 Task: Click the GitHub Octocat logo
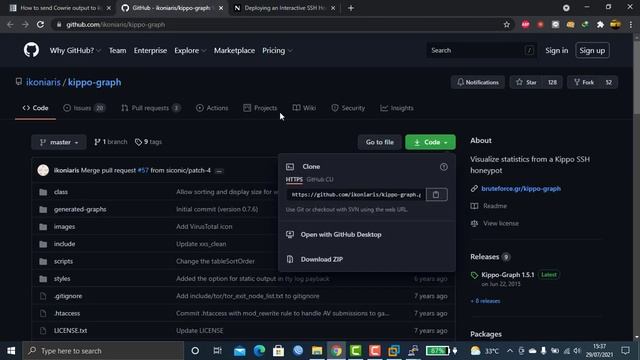pyautogui.click(x=31, y=50)
